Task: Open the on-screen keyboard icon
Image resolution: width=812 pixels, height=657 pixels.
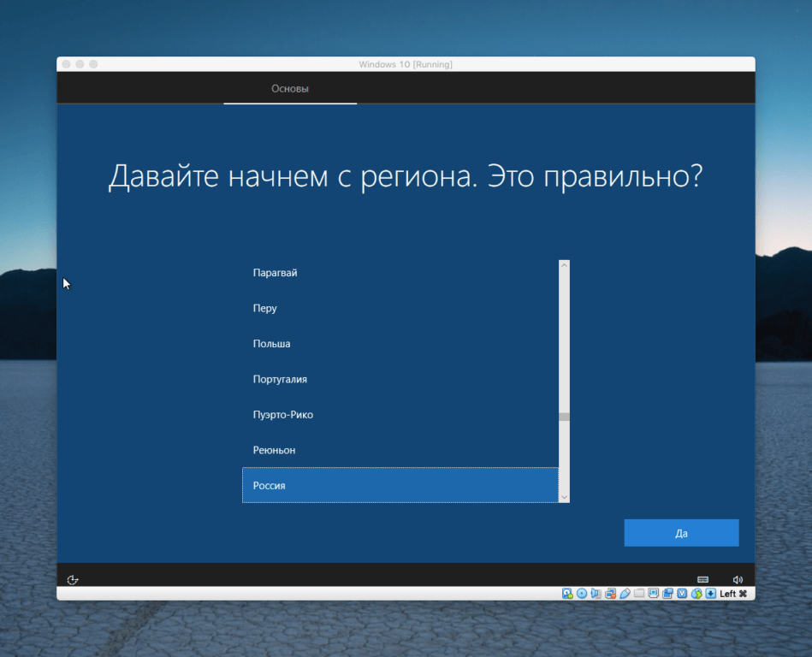Action: tap(702, 579)
